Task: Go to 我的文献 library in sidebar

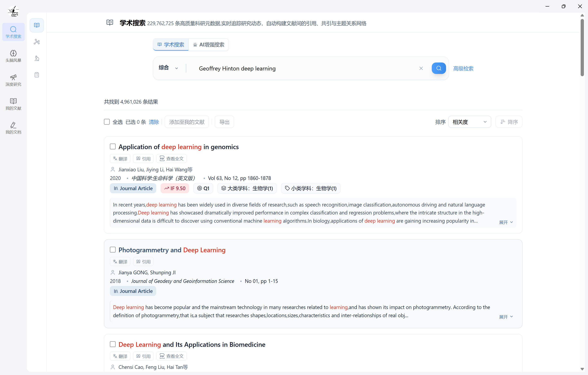Action: pos(13,104)
